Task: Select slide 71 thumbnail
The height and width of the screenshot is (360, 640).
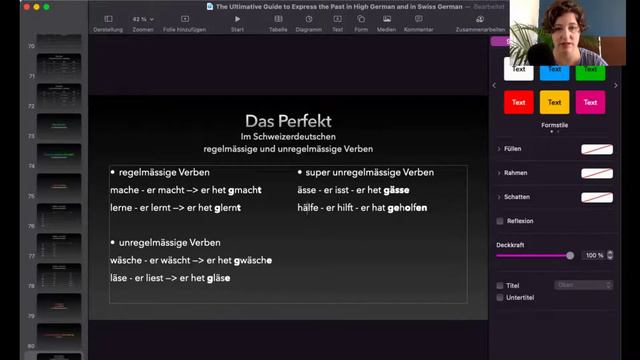Action: click(x=59, y=66)
